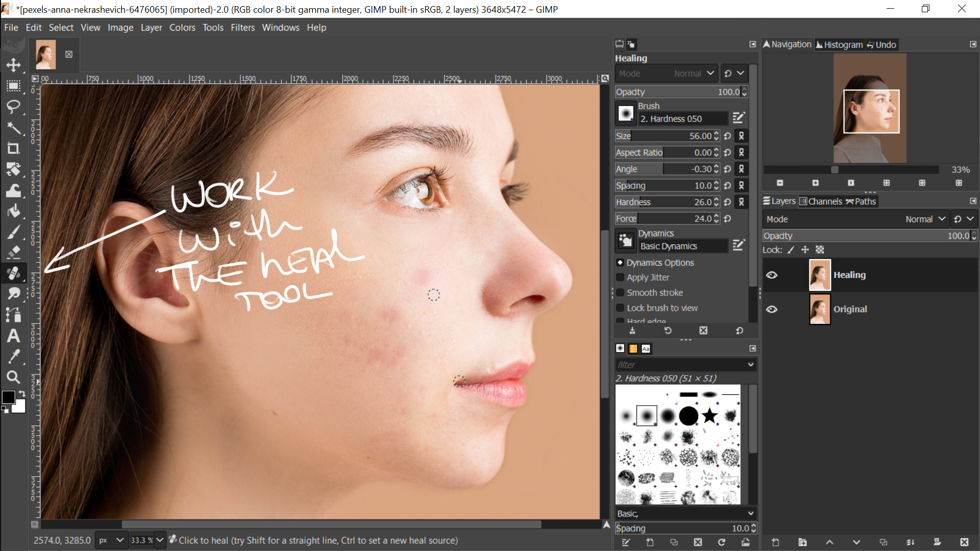The image size is (980, 551).
Task: Open the layer Mode Normal dropdown
Action: tap(925, 219)
